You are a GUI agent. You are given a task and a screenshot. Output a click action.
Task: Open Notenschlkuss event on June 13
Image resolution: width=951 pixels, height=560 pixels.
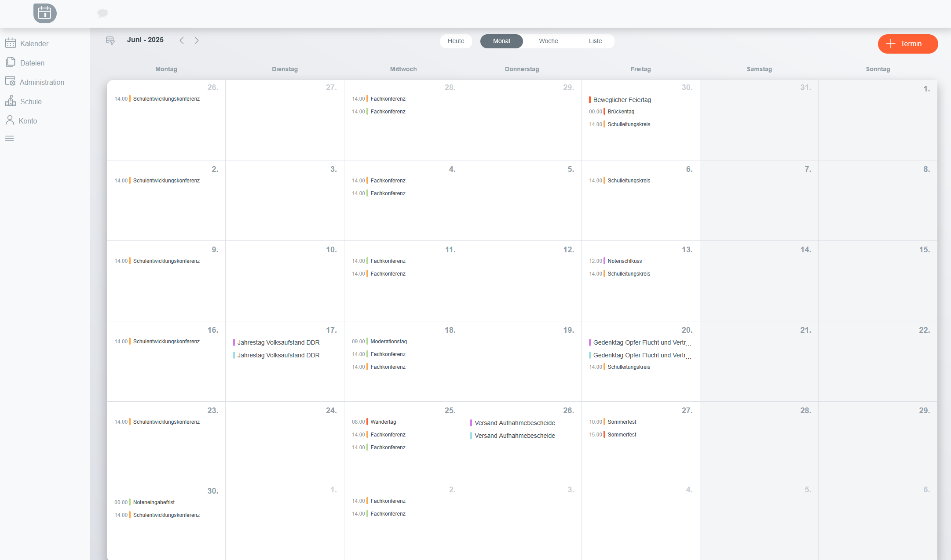tap(624, 261)
